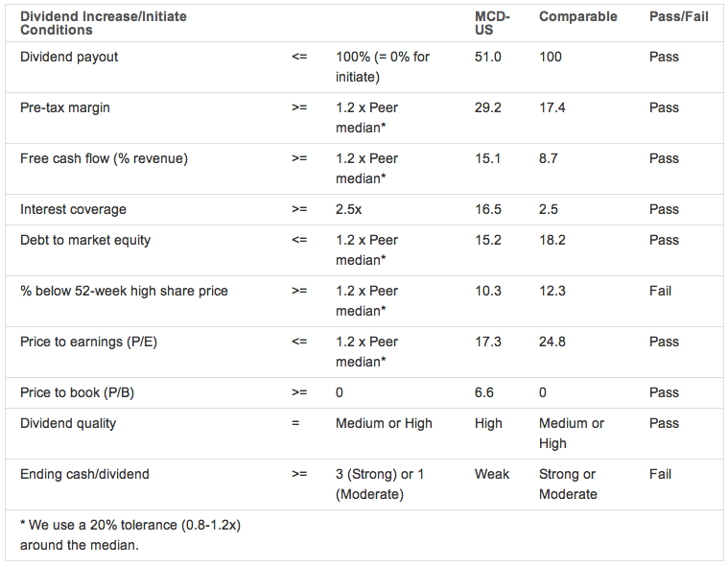The height and width of the screenshot is (567, 728).
Task: Click the "Dividend Increase/Initiate Conditions" column header
Action: [104, 23]
